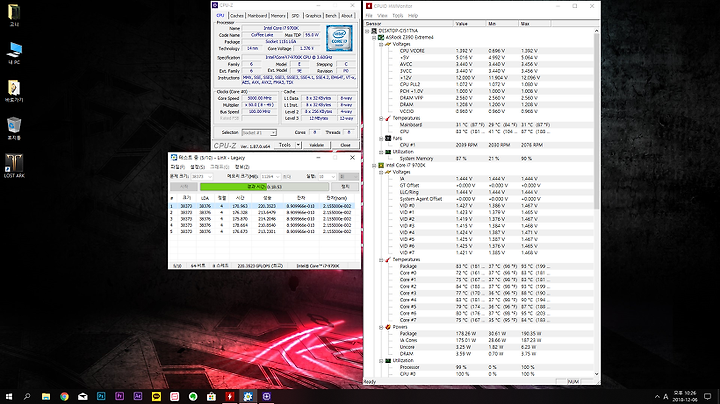Select the My PC desktop icon
This screenshot has width=720, height=404.
pos(14,53)
